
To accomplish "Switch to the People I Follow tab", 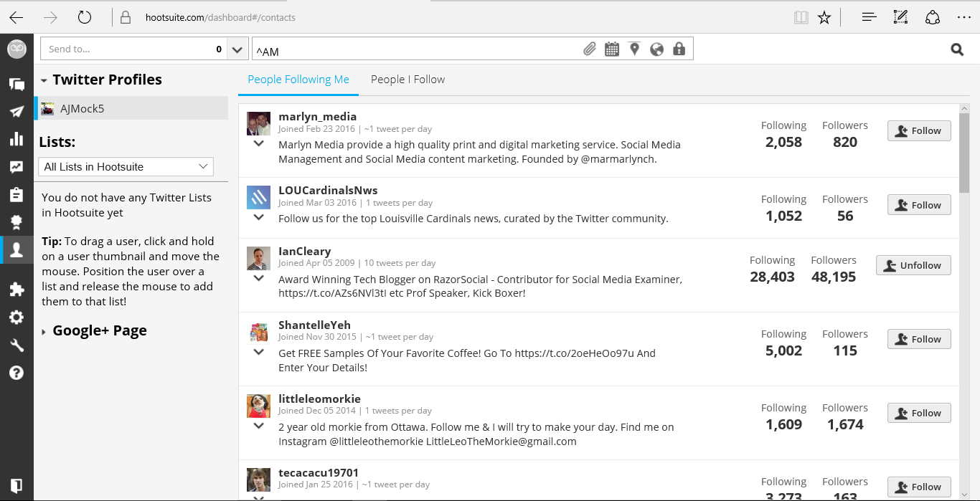I will pos(407,80).
